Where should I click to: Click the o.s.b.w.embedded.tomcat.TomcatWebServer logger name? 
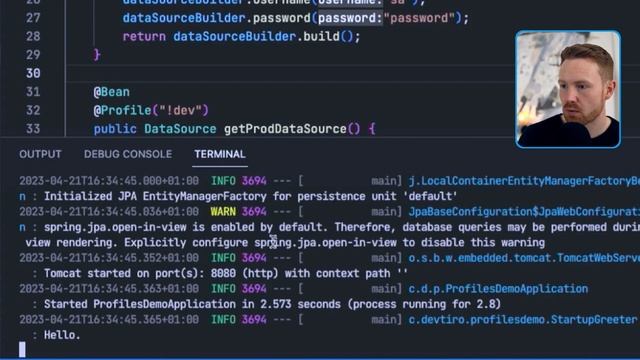(524, 258)
